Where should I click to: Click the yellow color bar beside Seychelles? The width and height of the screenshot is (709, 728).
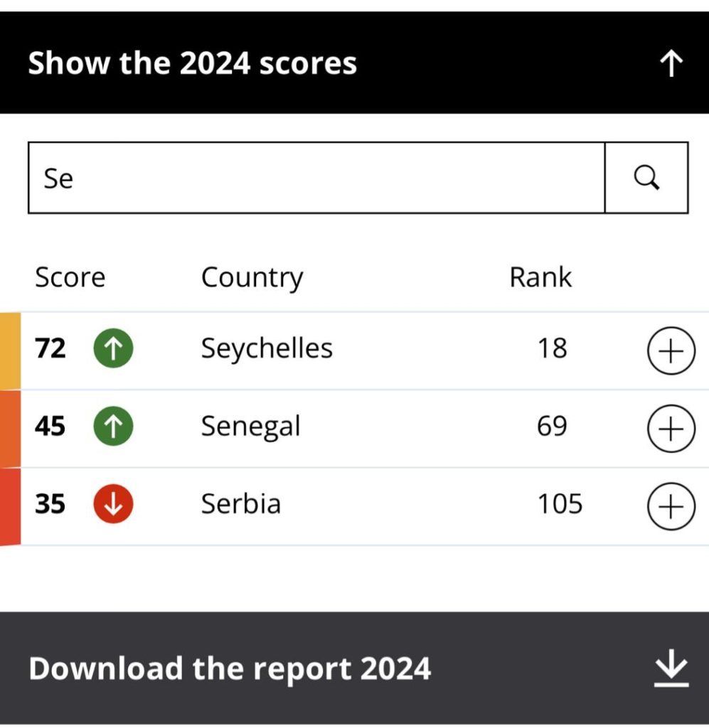[x=10, y=351]
